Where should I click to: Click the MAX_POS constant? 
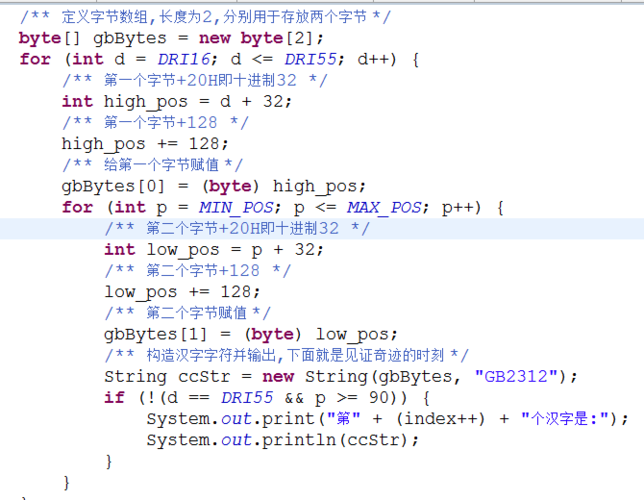[384, 207]
